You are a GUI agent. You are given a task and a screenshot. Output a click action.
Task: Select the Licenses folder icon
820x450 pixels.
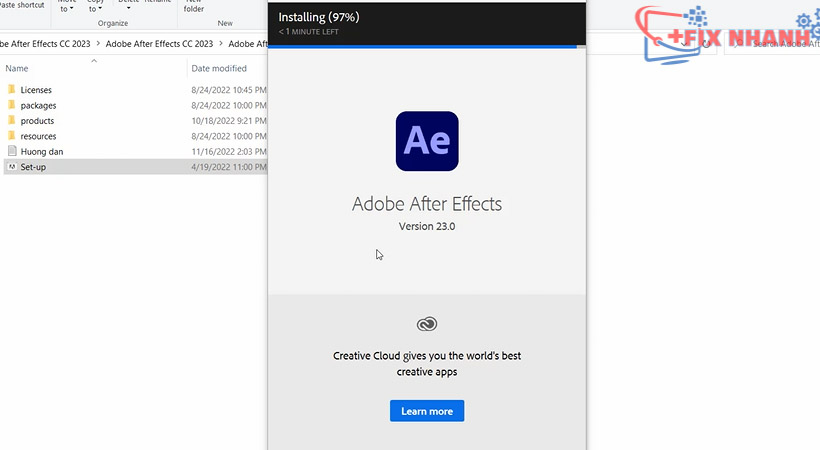(12, 89)
